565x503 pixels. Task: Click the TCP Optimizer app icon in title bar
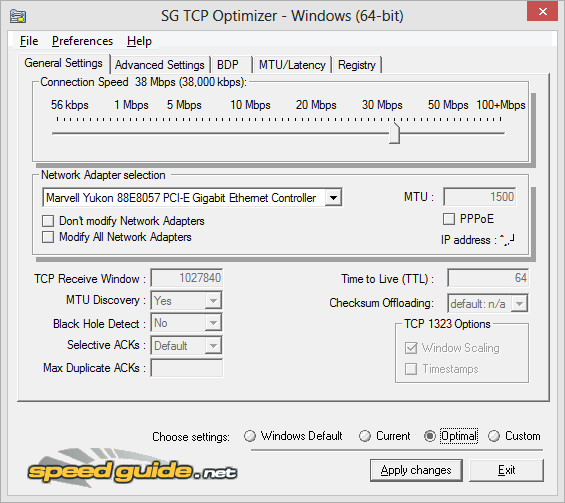[x=18, y=16]
